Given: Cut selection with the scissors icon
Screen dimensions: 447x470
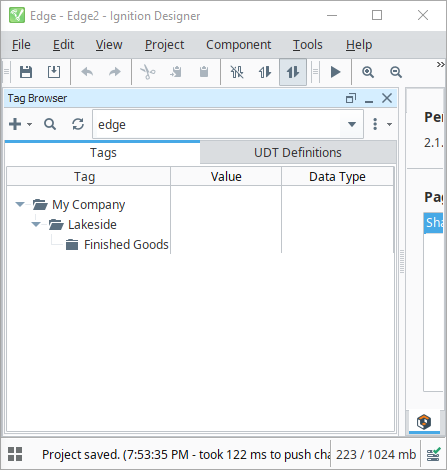Looking at the screenshot, I should [148, 72].
